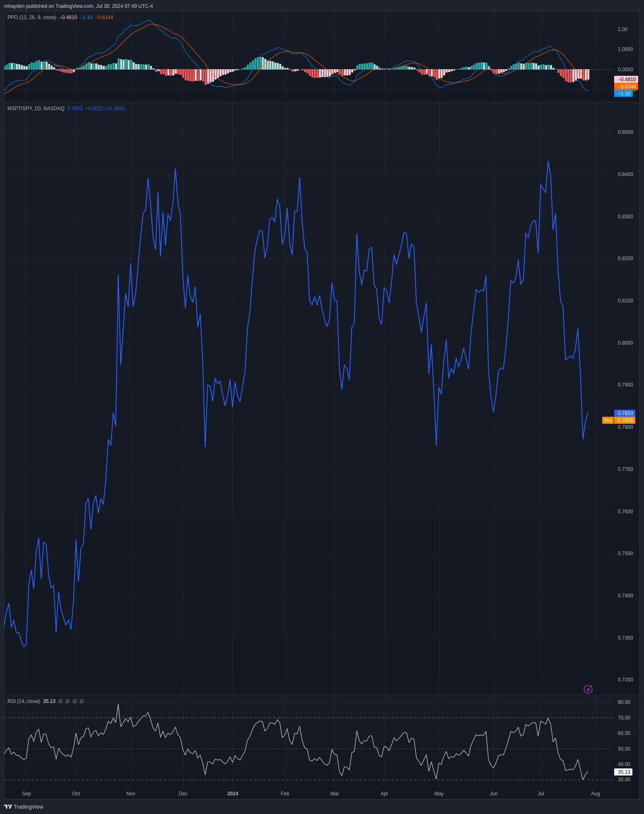Image resolution: width=644 pixels, height=814 pixels.
Task: Click the PPO histogram value −0.4810 in legend
Action: point(68,17)
